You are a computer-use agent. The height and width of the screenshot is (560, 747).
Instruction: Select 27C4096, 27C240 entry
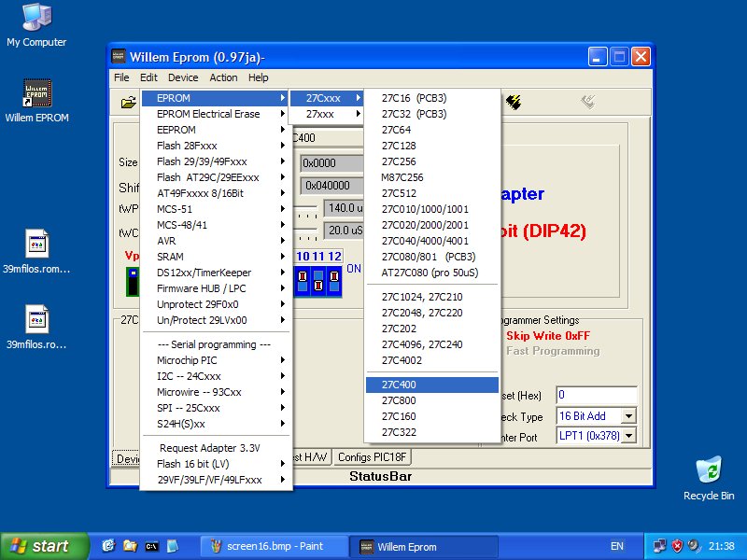pos(432,344)
